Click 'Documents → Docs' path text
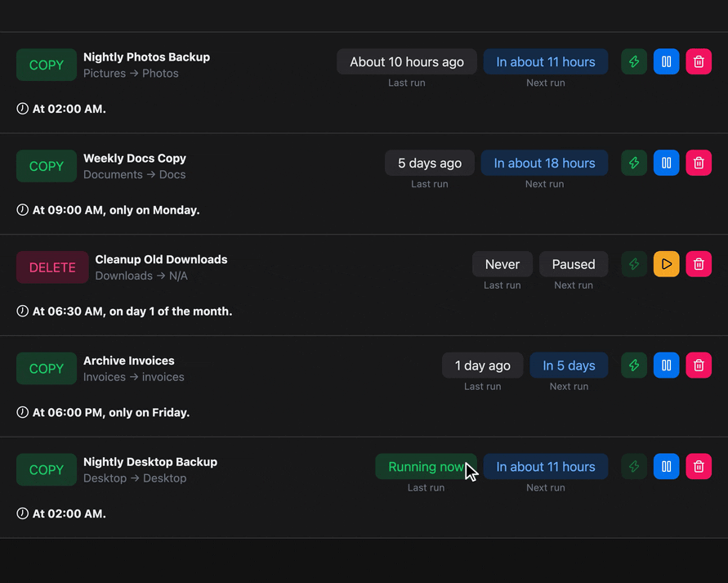The width and height of the screenshot is (728, 583). click(135, 175)
